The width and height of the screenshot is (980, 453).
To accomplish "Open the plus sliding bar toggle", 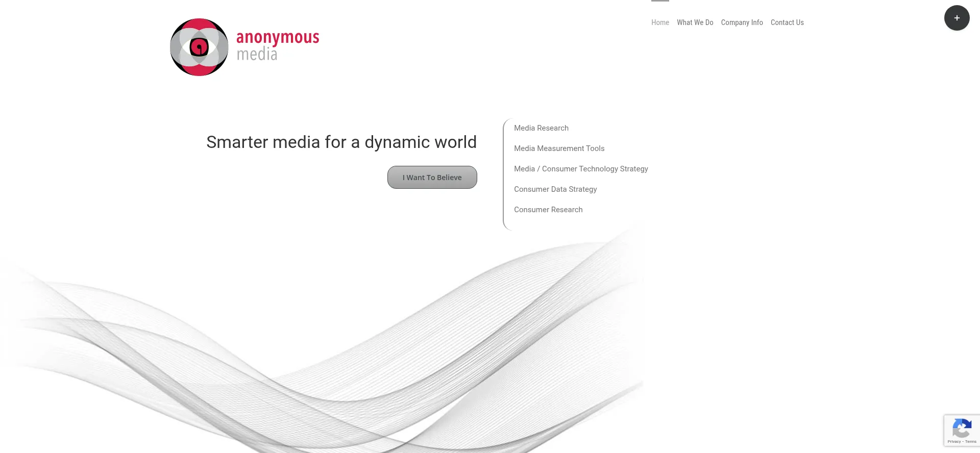I will tap(957, 18).
